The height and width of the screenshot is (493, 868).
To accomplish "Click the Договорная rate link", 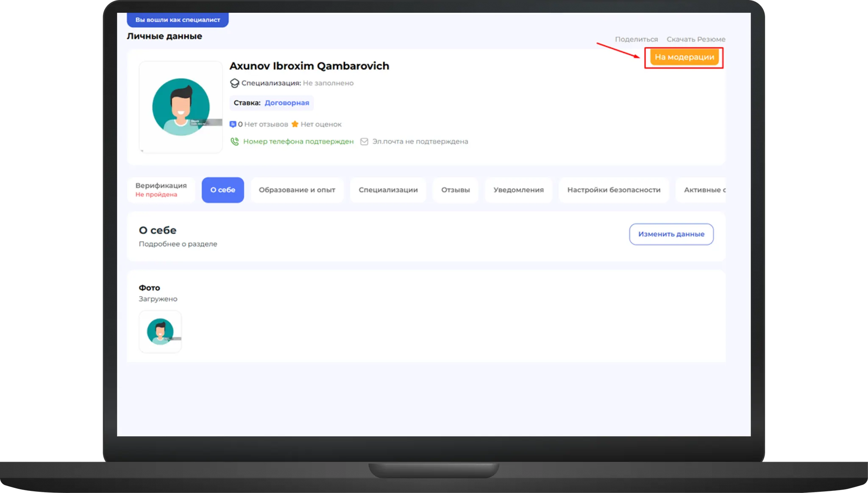I will point(287,103).
